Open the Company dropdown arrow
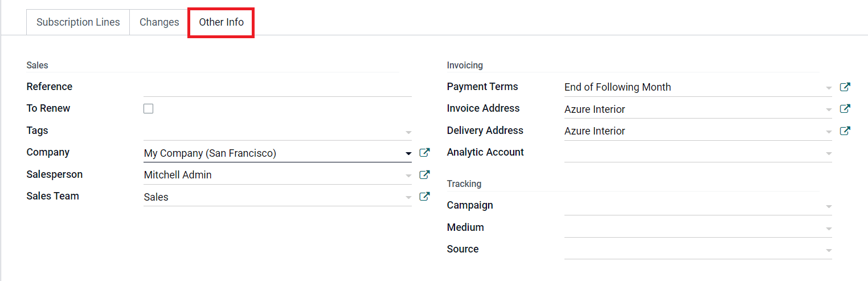868x281 pixels. (408, 154)
